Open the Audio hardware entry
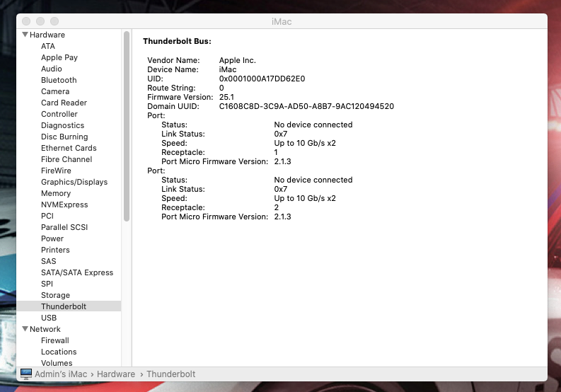Screen dimensions: 561x392 (52, 69)
